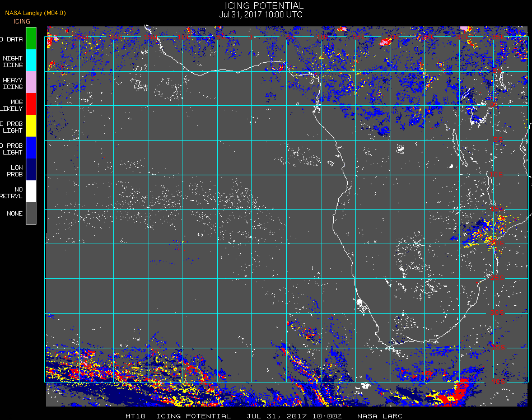
Task: Click the footer "ICING POTENTIAL" caption
Action: click(x=193, y=416)
